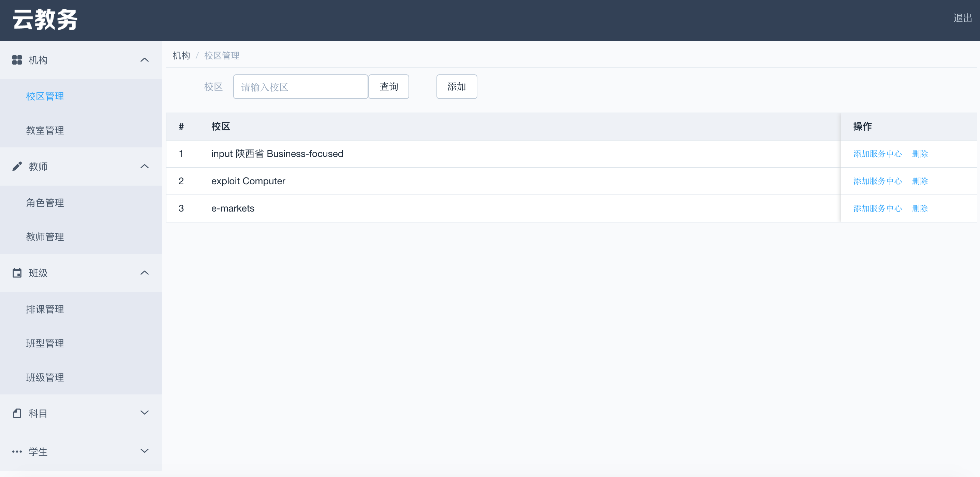Click the 云教务 logo
The image size is (980, 477).
45,20
